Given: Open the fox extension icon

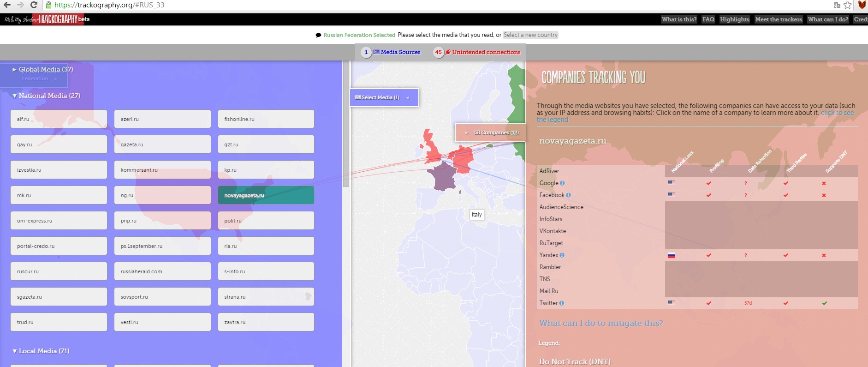Looking at the screenshot, I should (862, 5).
